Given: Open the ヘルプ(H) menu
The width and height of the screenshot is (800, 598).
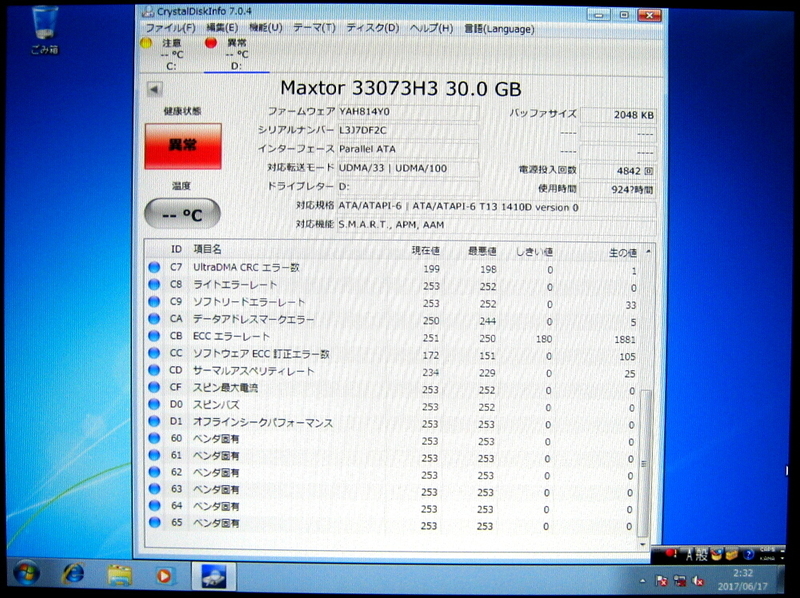Looking at the screenshot, I should (x=431, y=29).
